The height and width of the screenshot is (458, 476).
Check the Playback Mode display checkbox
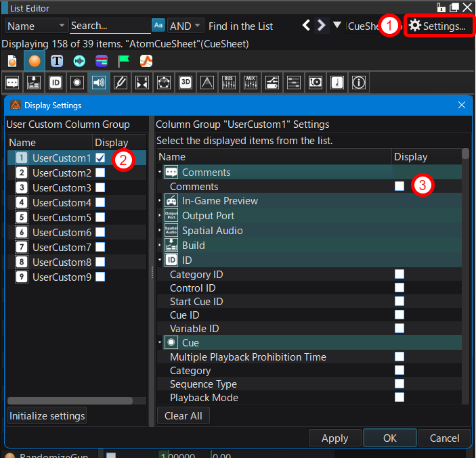coord(399,397)
